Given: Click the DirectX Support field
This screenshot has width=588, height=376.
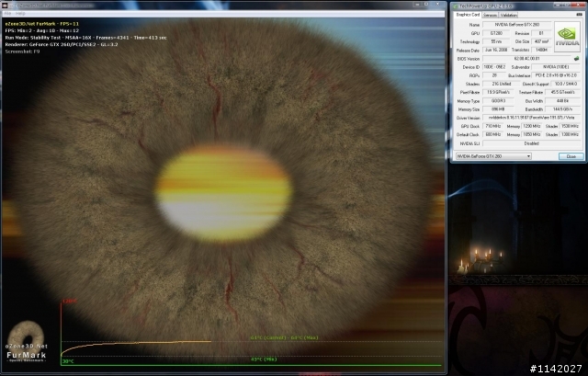Looking at the screenshot, I should [x=566, y=84].
